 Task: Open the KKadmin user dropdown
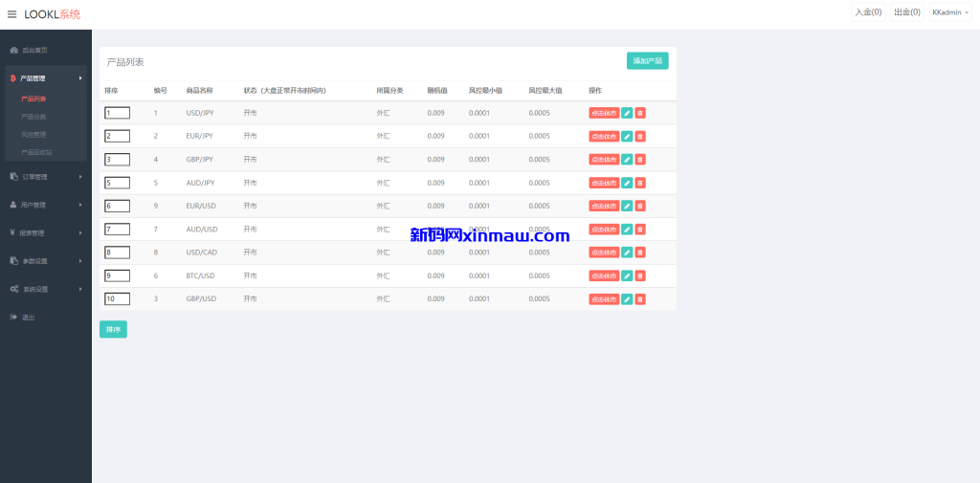(950, 12)
